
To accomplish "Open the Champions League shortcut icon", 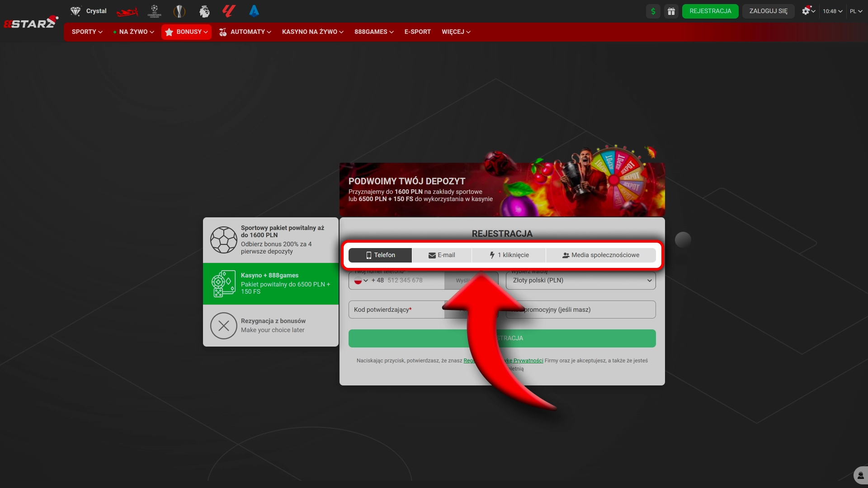I will (155, 11).
